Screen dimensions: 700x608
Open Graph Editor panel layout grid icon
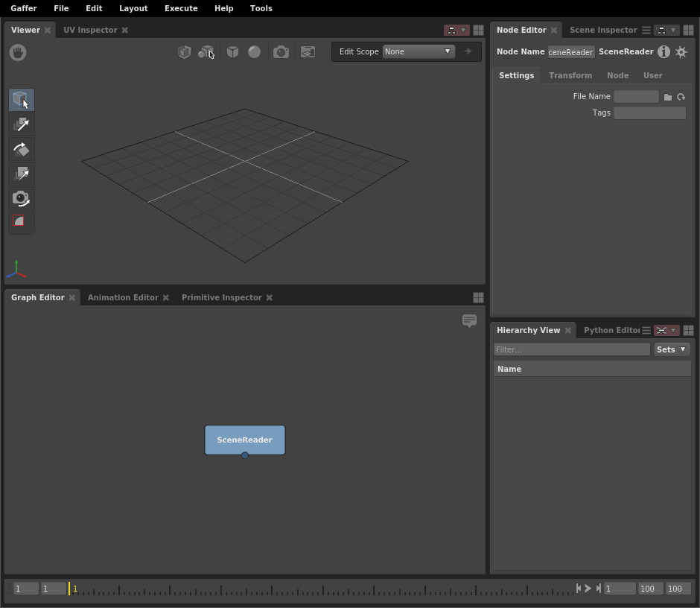(478, 297)
